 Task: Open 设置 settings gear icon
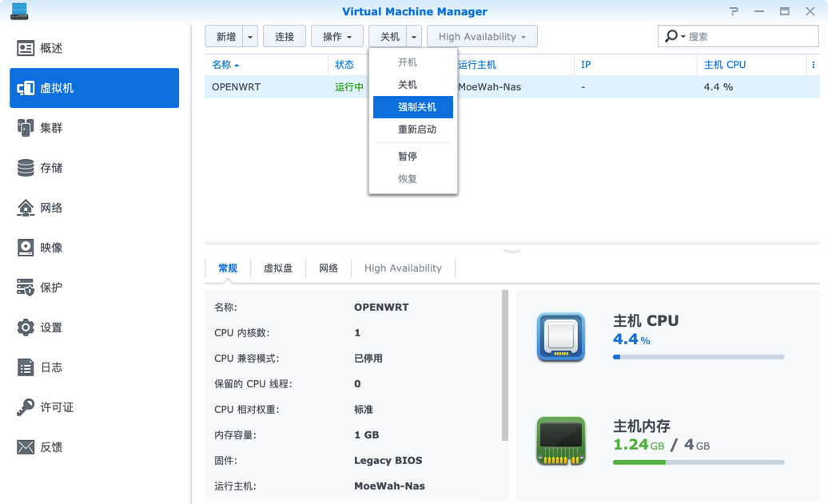pyautogui.click(x=26, y=327)
